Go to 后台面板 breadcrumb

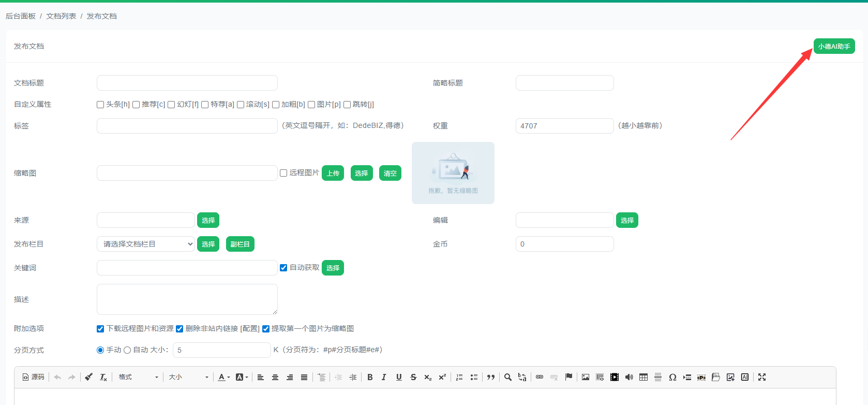[21, 16]
